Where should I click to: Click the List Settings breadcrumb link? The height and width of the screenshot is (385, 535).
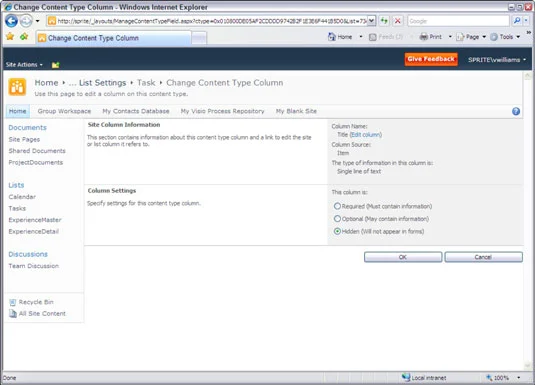(x=102, y=83)
